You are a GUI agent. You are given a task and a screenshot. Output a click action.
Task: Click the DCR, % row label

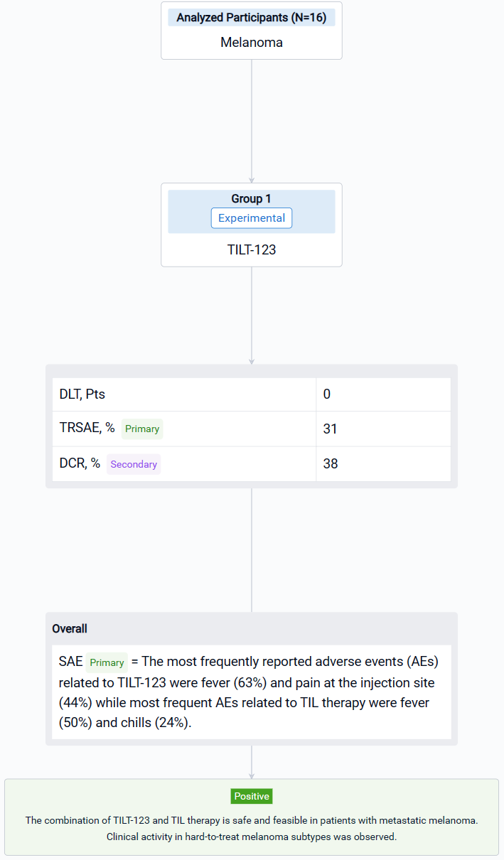[x=80, y=463]
